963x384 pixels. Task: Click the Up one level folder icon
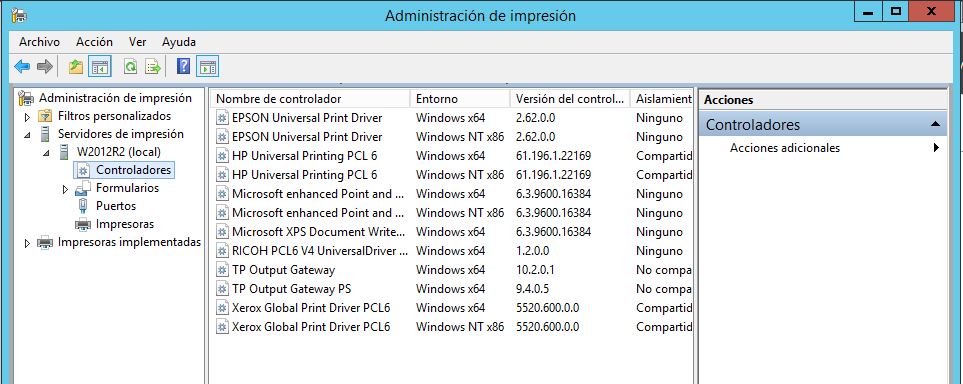[x=76, y=67]
